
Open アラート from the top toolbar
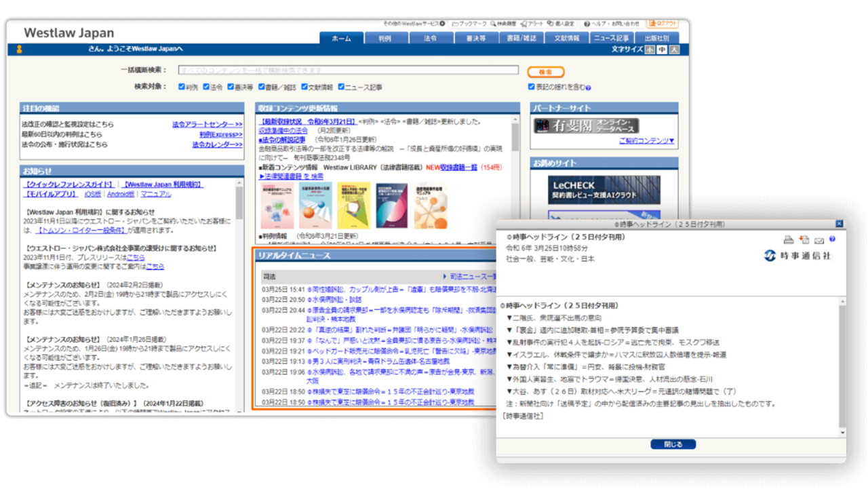point(535,24)
